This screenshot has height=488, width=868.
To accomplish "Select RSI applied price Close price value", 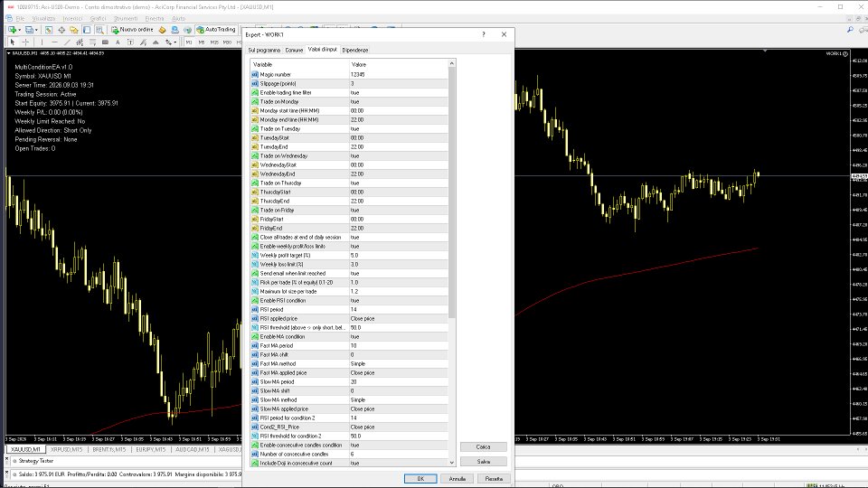I will (399, 319).
